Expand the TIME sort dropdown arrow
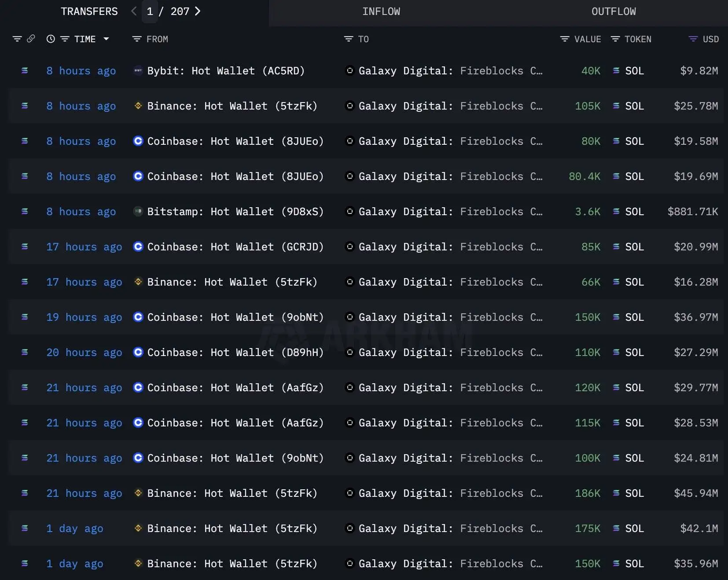 tap(106, 39)
